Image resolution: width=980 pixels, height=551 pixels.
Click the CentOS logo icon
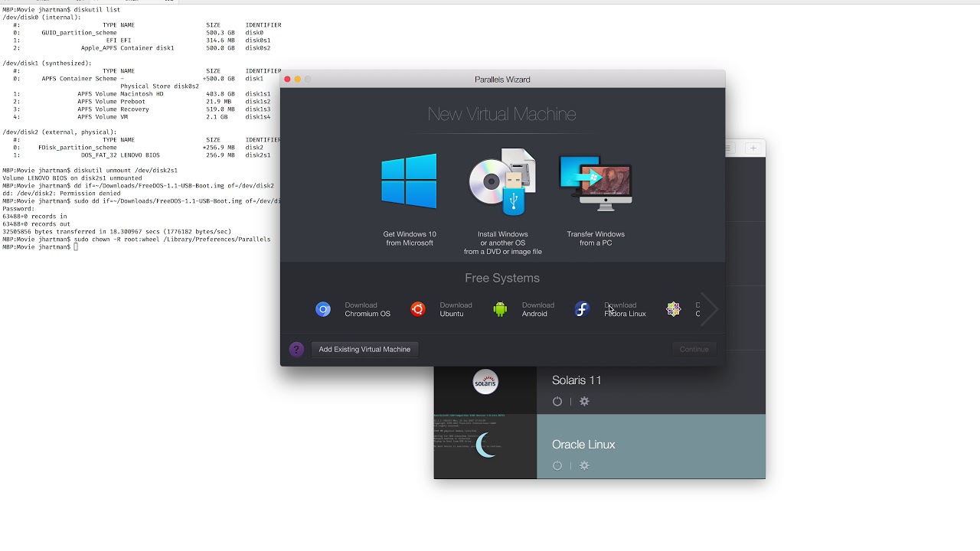[x=673, y=309]
